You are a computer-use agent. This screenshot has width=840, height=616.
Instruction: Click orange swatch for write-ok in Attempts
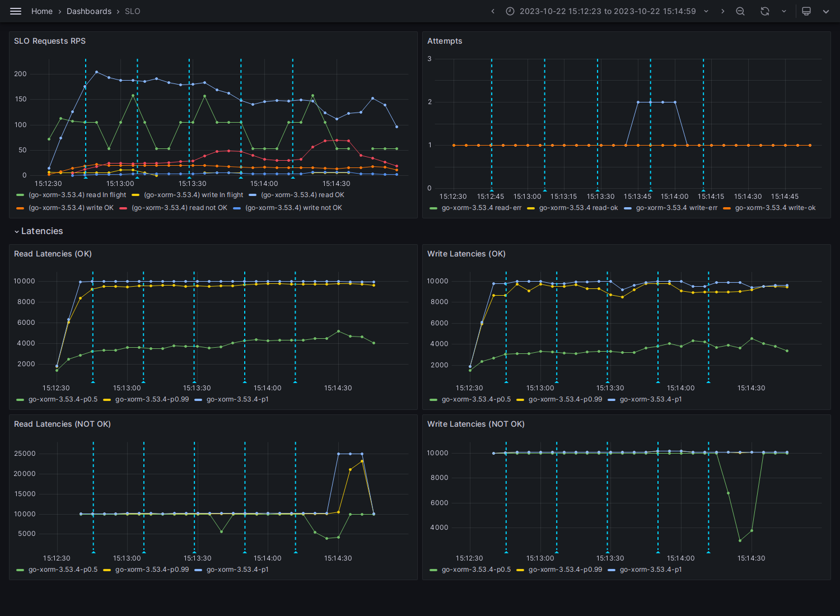click(x=727, y=208)
